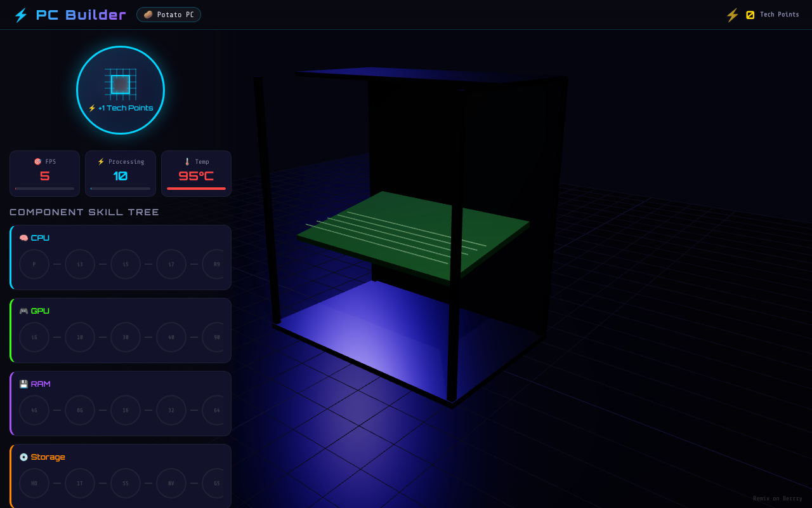Image resolution: width=812 pixels, height=508 pixels.
Task: Click the Temp progress bar under 95°C
Action: 197,187
